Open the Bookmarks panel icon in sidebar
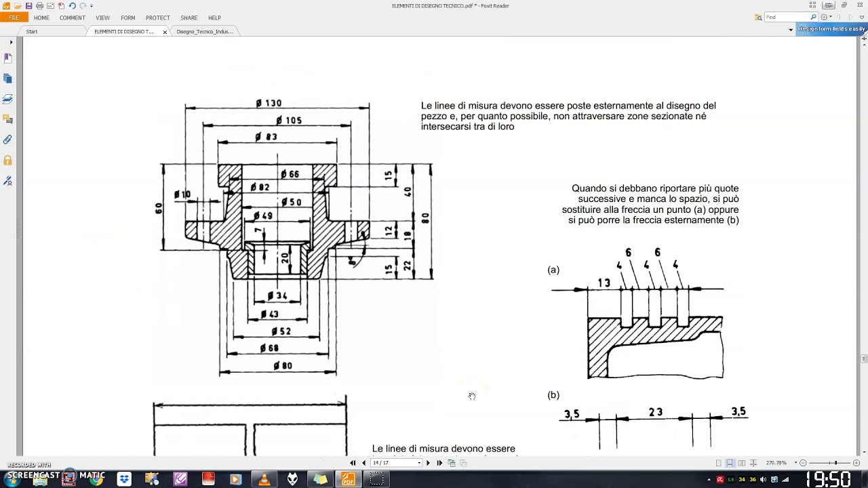 (8, 59)
